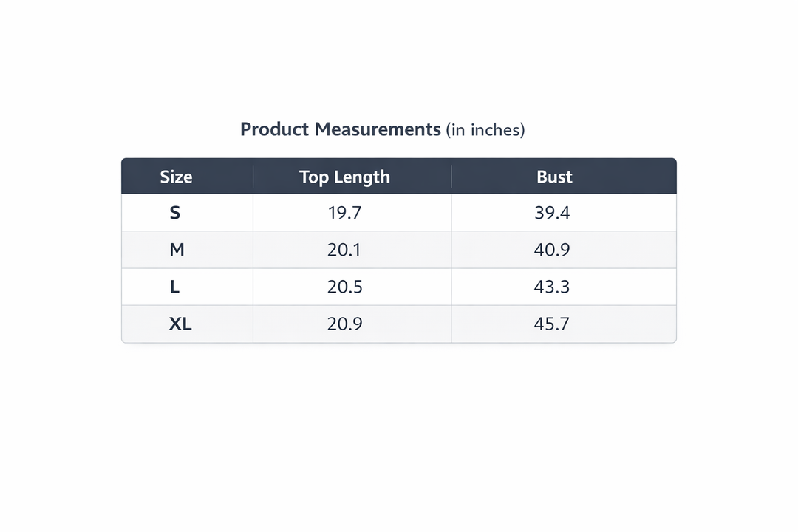This screenshot has width=798, height=532.
Task: Select the 20.1 top length value
Action: [344, 250]
